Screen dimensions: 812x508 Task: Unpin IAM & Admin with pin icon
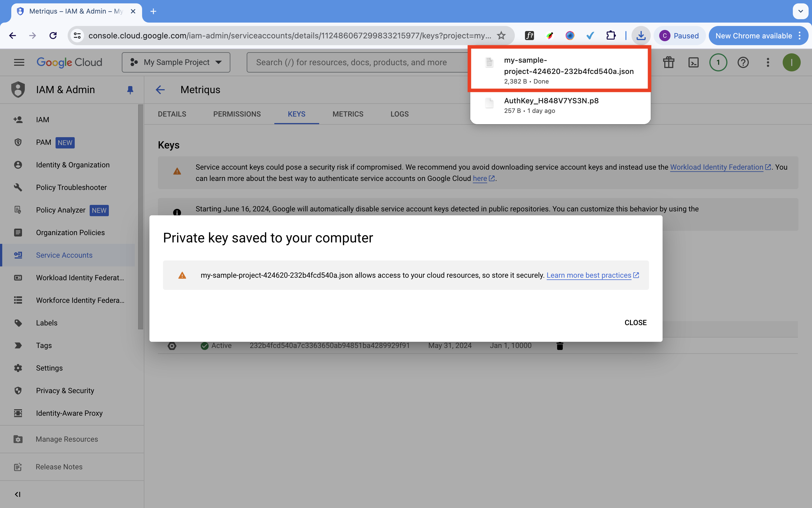(x=130, y=90)
